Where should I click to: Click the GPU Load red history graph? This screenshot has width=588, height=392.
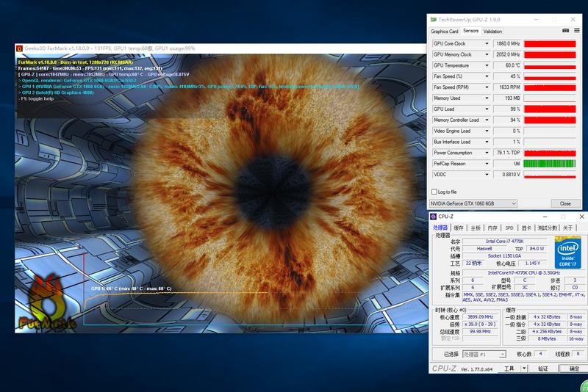(x=548, y=109)
